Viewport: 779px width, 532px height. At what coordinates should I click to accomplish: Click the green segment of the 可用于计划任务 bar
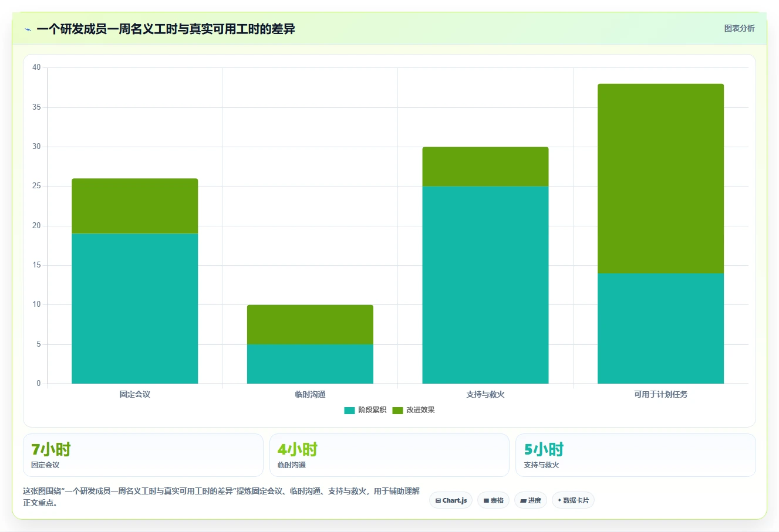click(x=660, y=178)
